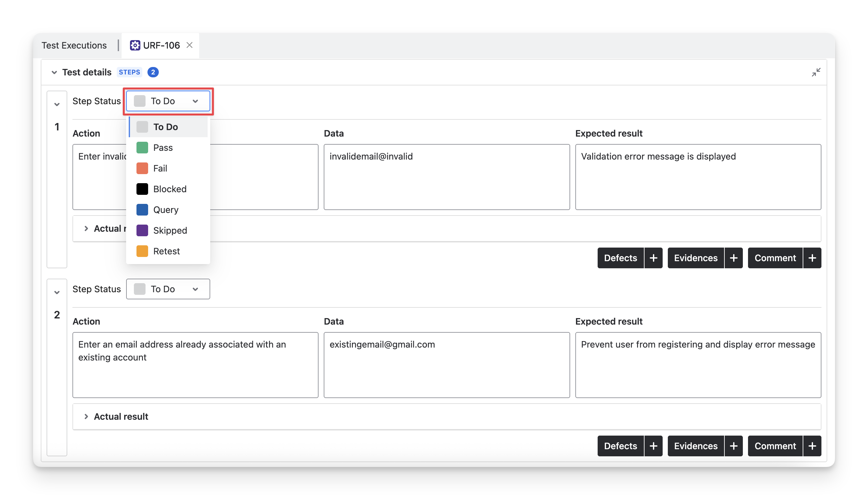Viewport: 868px width, 500px height.
Task: Click the purple Skipped color swatch
Action: pos(142,230)
